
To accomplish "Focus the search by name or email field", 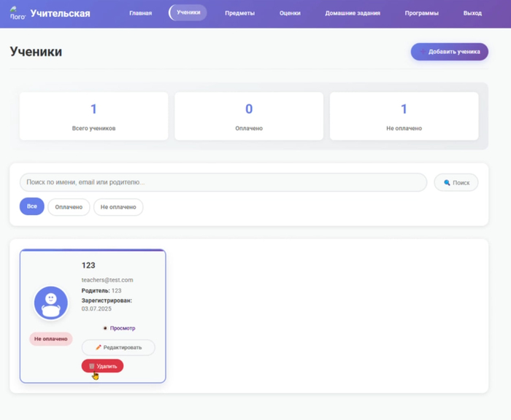I will [x=223, y=182].
